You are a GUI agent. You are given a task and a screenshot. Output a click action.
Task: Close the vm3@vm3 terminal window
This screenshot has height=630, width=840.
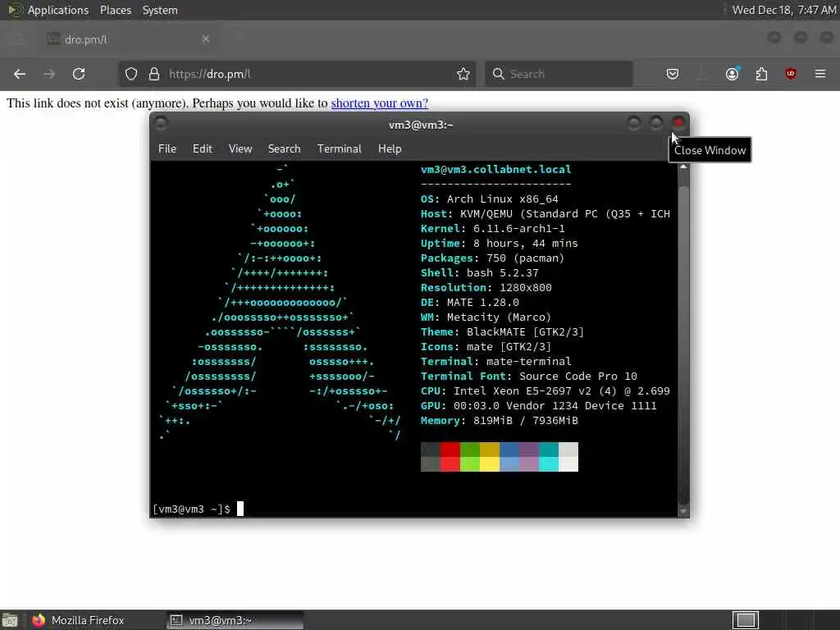click(678, 123)
